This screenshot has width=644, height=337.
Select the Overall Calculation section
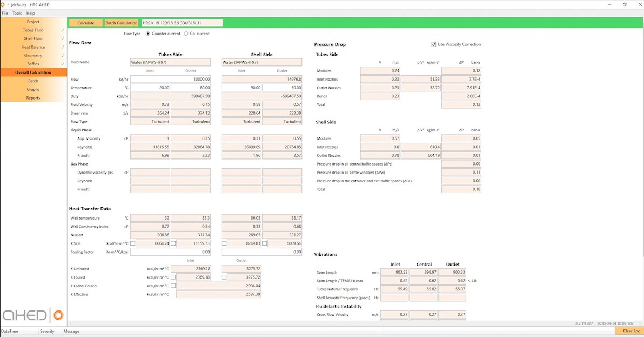pos(33,72)
